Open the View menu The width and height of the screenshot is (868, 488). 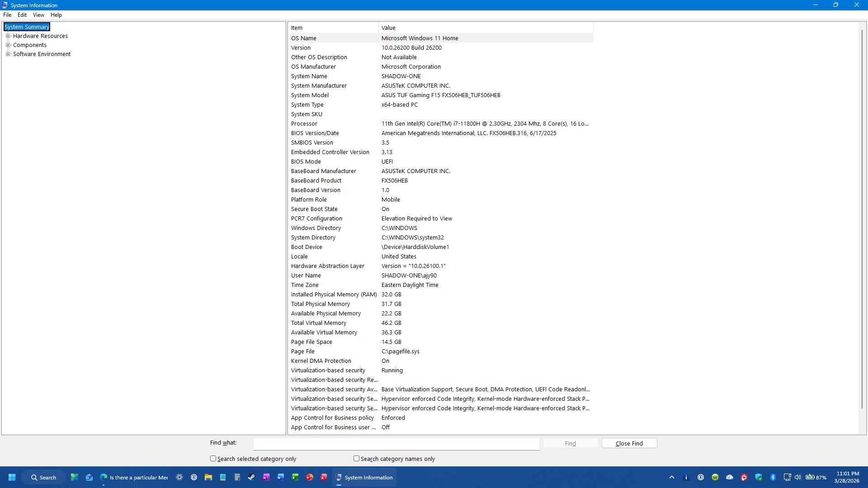point(38,15)
